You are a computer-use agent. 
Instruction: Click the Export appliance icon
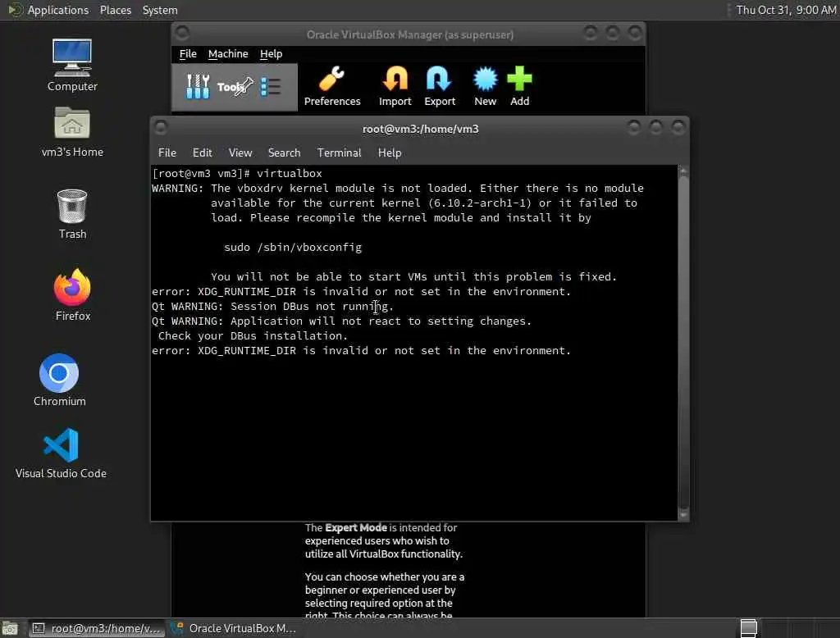tap(440, 86)
